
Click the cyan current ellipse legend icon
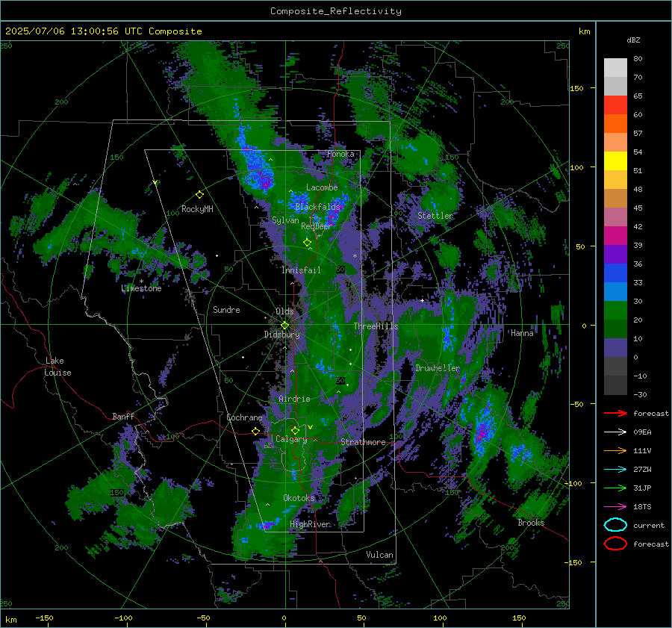615,525
